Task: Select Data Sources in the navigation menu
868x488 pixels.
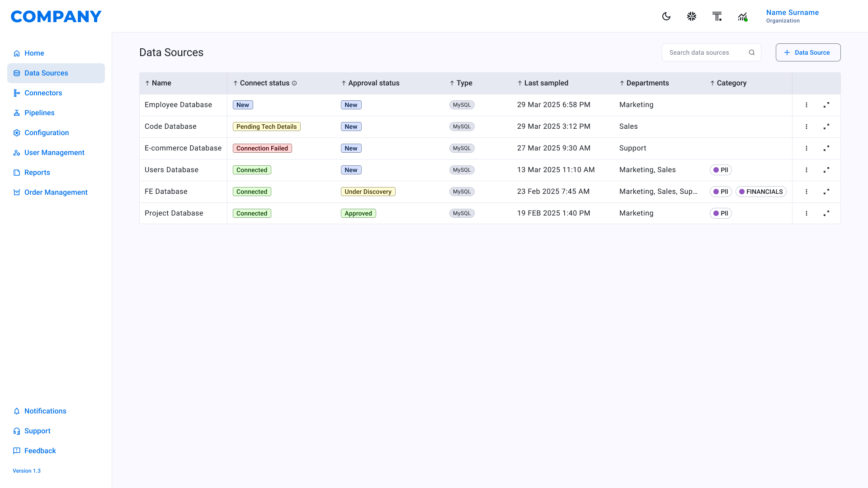Action: [x=46, y=73]
